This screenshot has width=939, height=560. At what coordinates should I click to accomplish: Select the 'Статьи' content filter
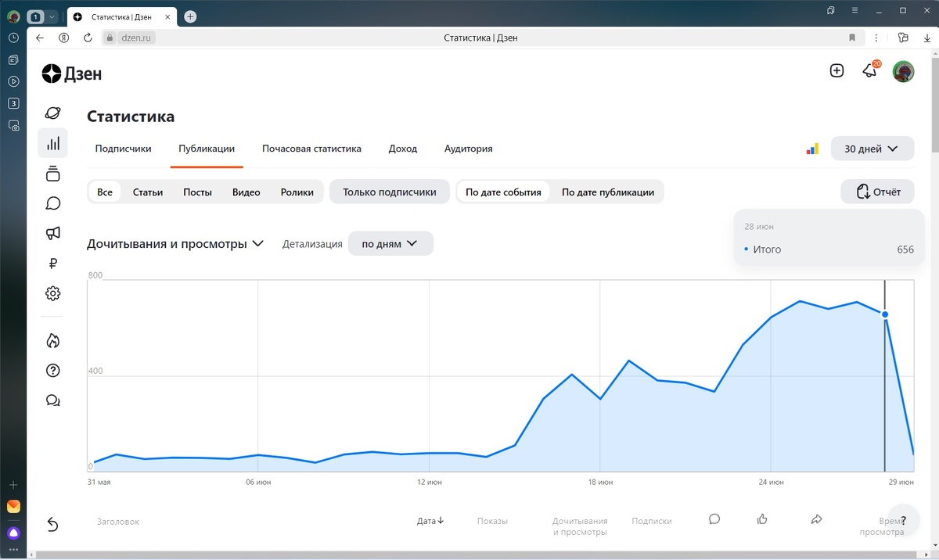click(148, 192)
